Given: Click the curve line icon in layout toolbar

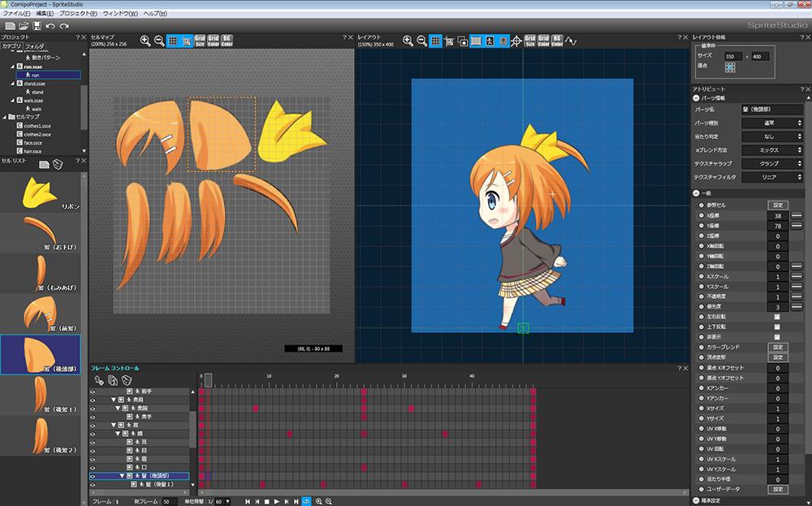Looking at the screenshot, I should (571, 41).
